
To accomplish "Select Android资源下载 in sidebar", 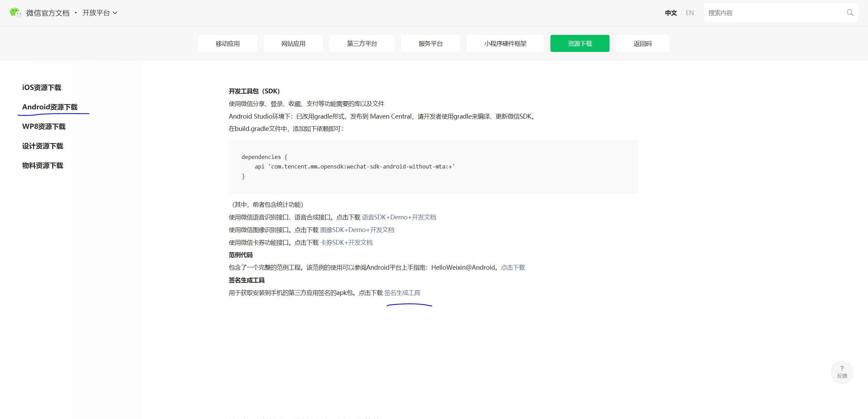I will point(50,107).
